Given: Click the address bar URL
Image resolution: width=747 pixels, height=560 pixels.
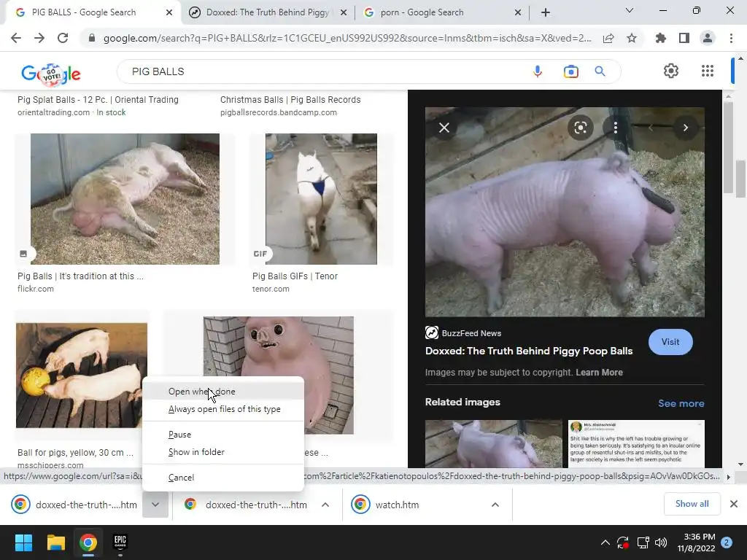Looking at the screenshot, I should pos(347,38).
